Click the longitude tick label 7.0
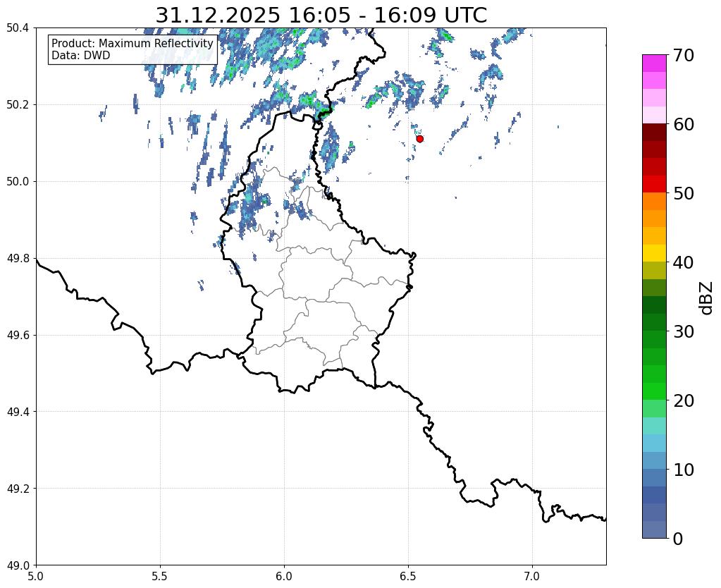The image size is (721, 588). point(532,576)
